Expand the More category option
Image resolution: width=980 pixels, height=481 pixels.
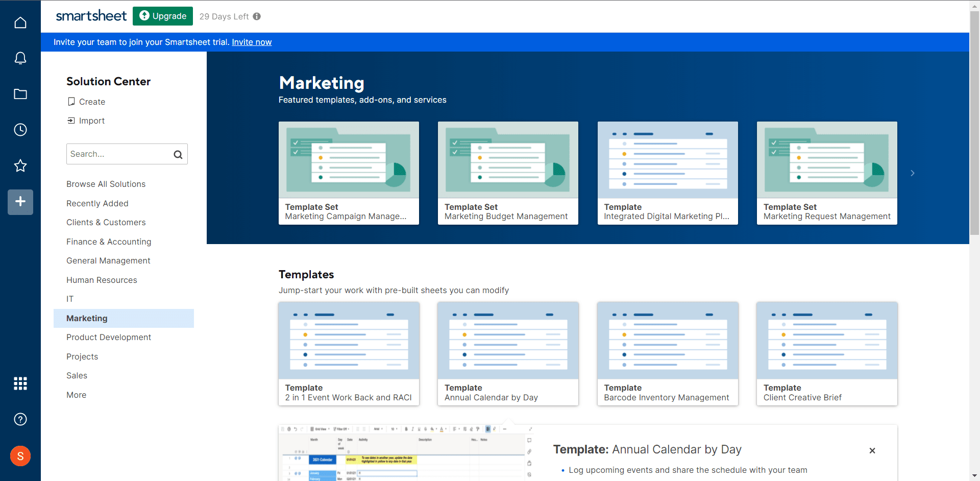76,395
